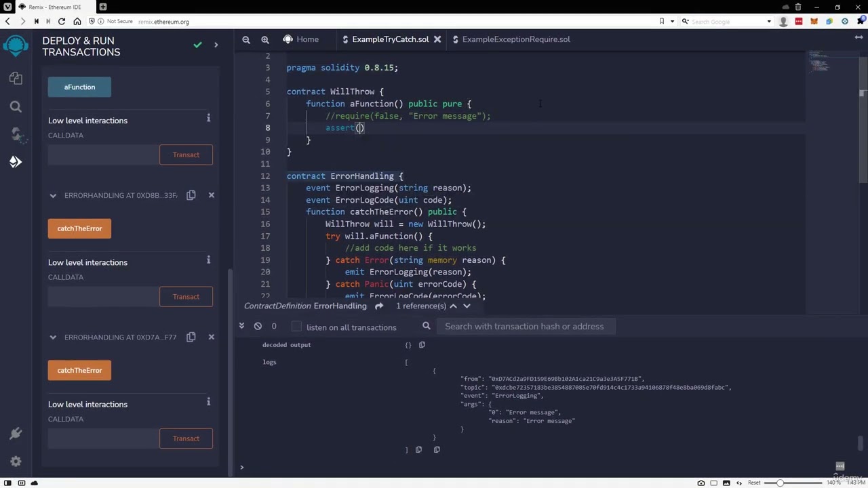
Task: Expand the Deploy & Run panel arrow
Action: pyautogui.click(x=216, y=45)
